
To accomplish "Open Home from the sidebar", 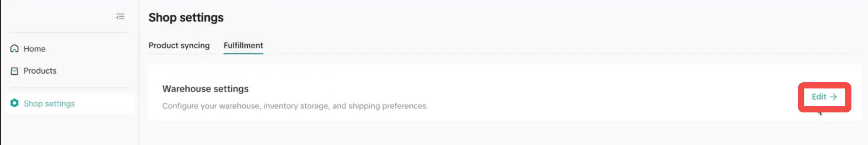I will tap(34, 49).
